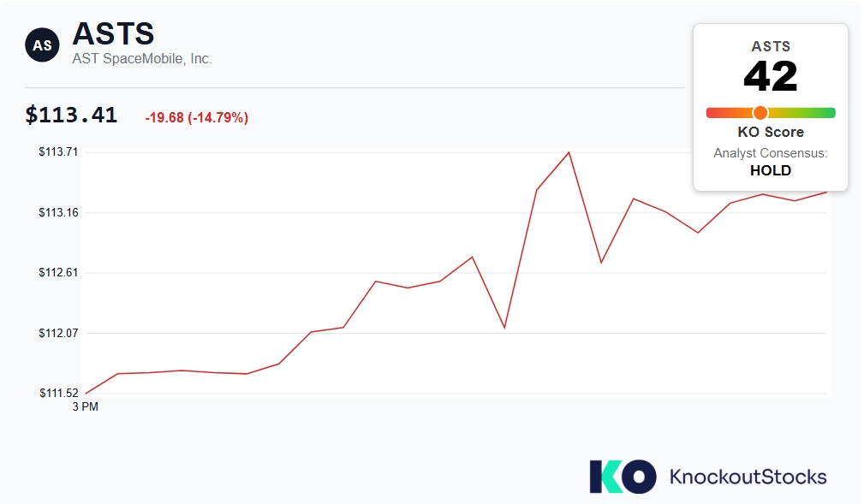
Task: Click the KO logo icon
Action: pos(623,477)
